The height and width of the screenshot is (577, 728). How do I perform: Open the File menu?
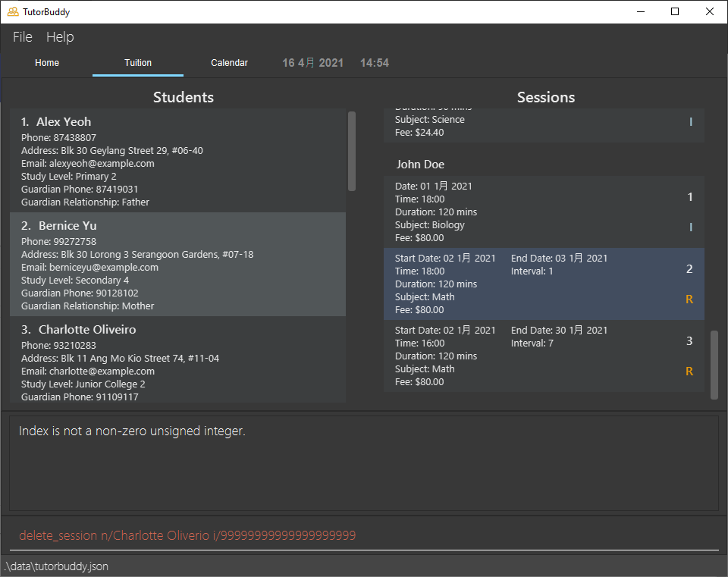coord(22,36)
